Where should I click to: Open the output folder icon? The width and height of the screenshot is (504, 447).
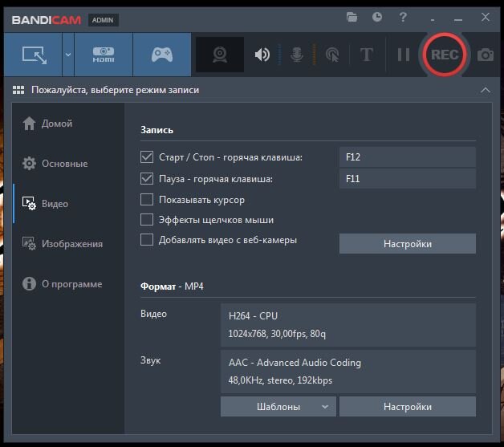point(352,17)
